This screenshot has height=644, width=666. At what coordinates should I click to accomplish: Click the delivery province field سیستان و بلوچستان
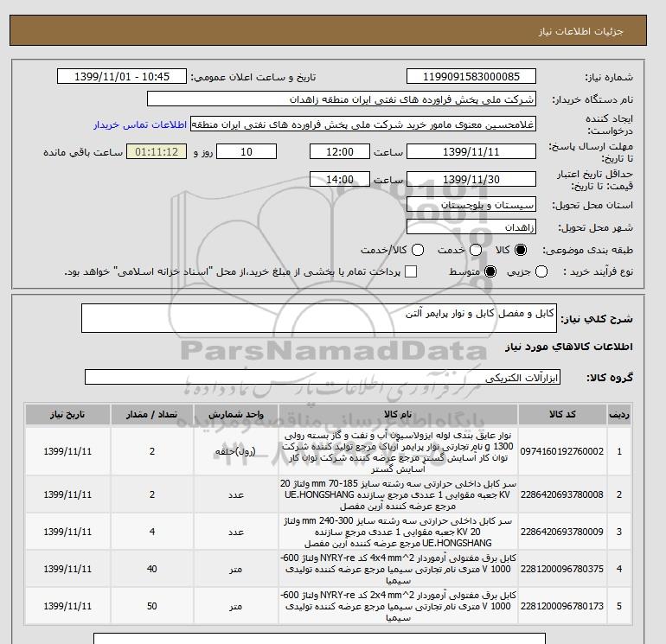click(x=471, y=205)
